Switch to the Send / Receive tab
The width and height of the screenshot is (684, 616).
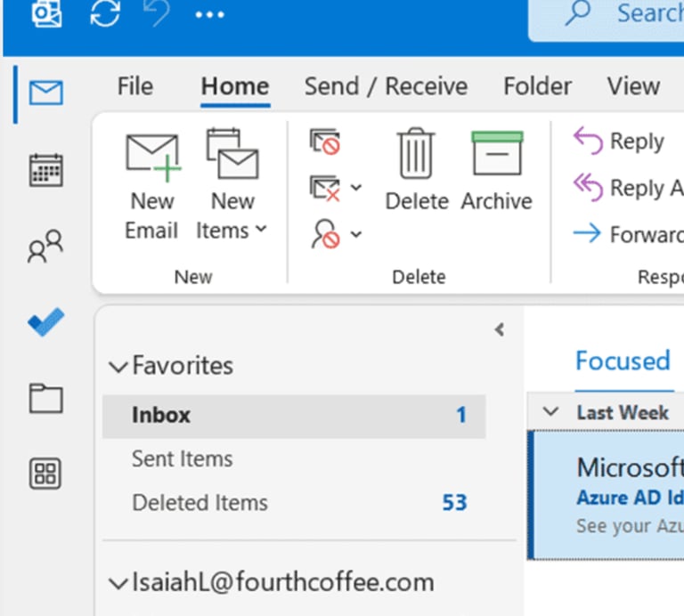(386, 86)
